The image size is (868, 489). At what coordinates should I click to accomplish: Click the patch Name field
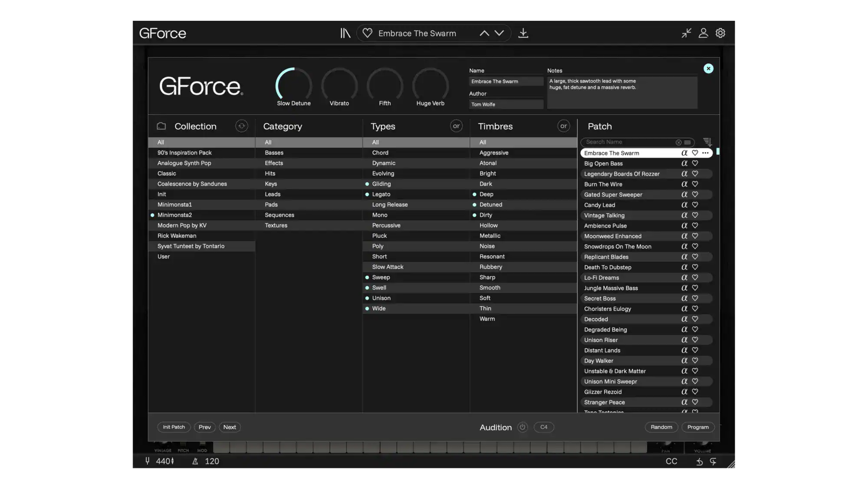click(506, 82)
